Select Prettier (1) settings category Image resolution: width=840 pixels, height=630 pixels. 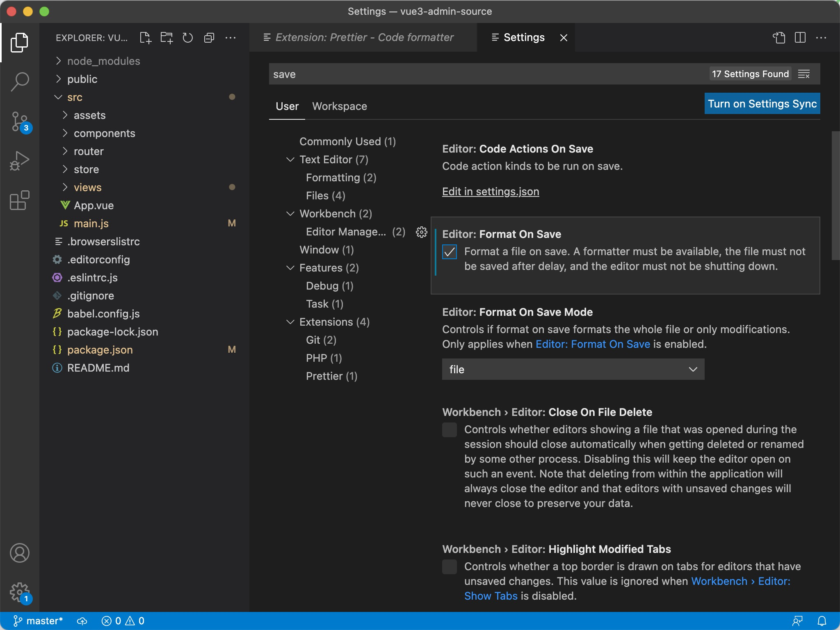(x=331, y=376)
